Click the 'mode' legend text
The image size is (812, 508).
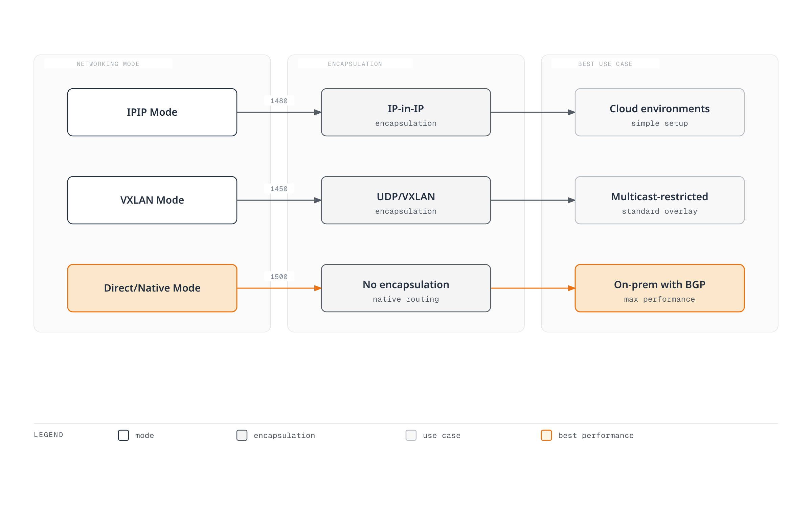144,436
